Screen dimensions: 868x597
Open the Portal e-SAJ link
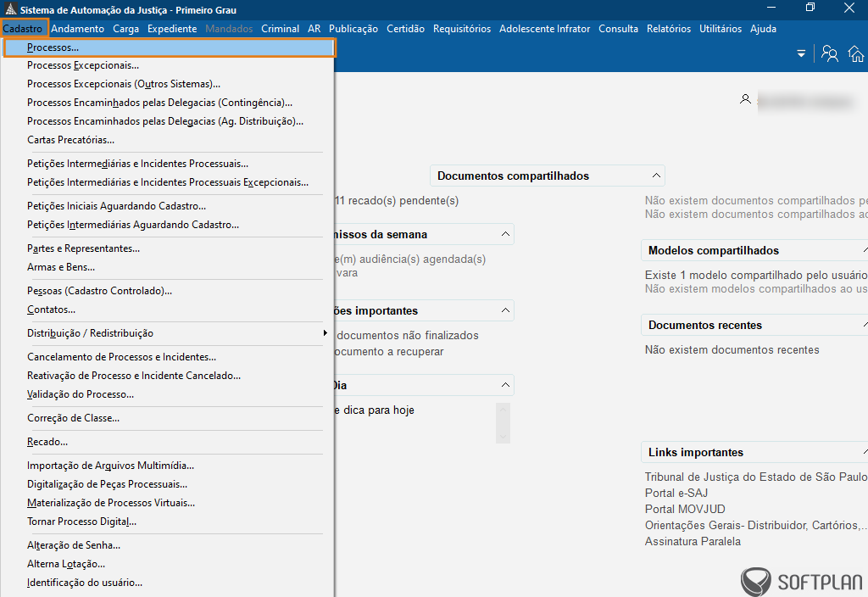click(676, 493)
